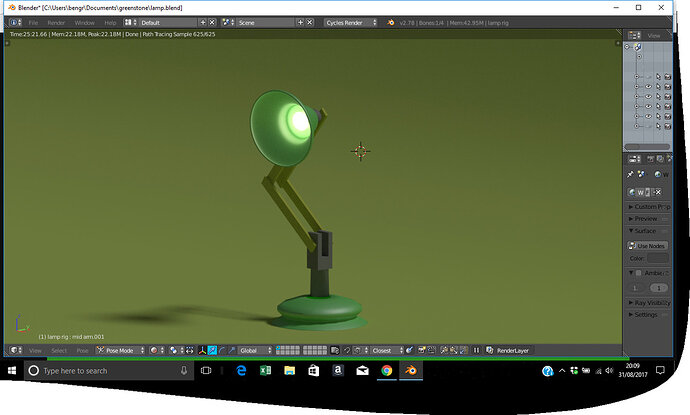
Task: Open the Pose menu in viewport header
Action: pyautogui.click(x=82, y=350)
